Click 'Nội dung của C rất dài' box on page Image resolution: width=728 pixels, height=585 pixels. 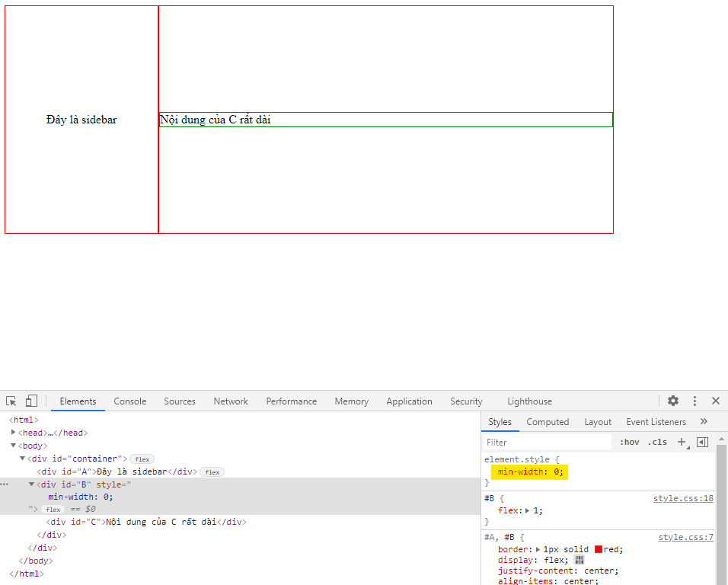(x=386, y=120)
